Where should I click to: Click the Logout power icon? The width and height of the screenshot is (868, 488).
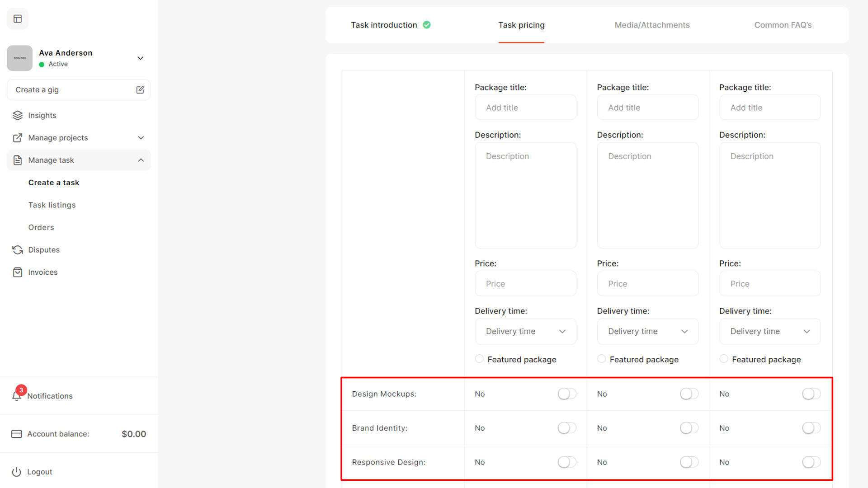(x=17, y=472)
